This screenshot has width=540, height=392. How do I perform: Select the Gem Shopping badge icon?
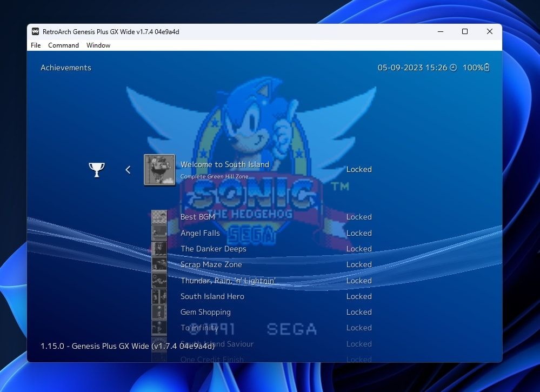(x=159, y=312)
